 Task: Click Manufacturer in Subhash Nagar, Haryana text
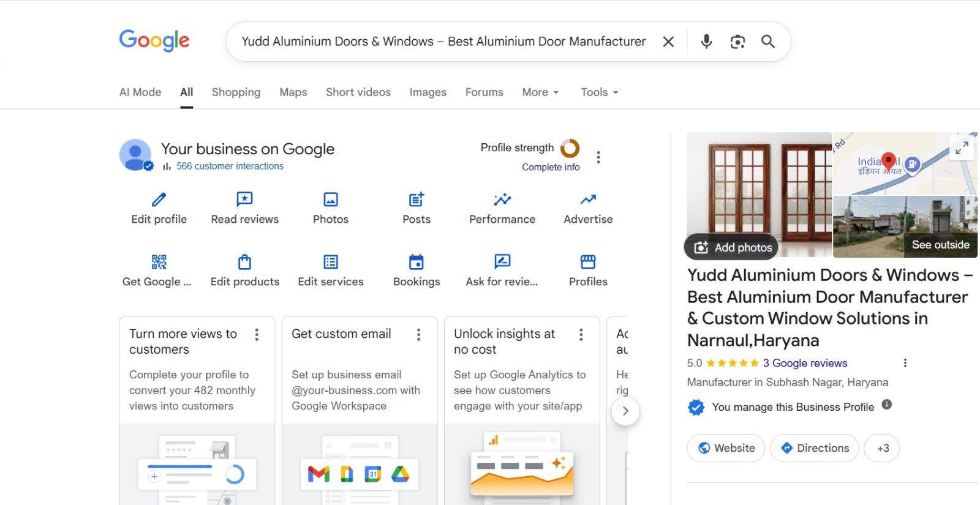[788, 382]
